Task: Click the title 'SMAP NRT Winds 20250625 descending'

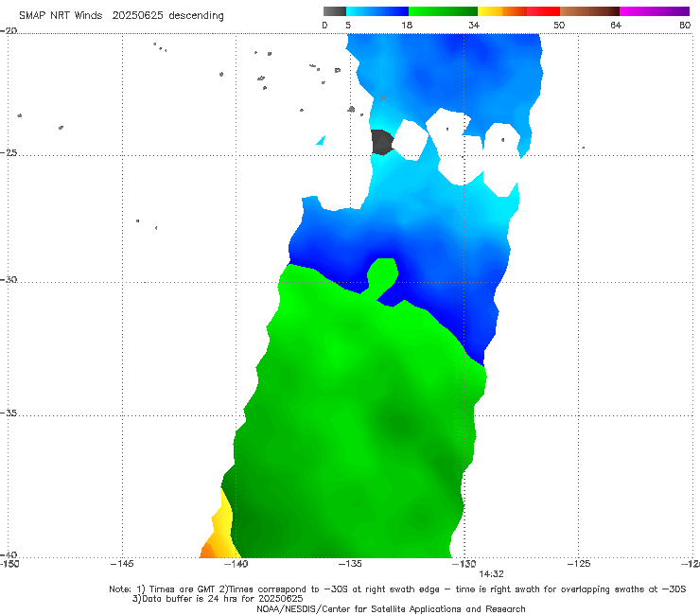Action: click(x=121, y=16)
